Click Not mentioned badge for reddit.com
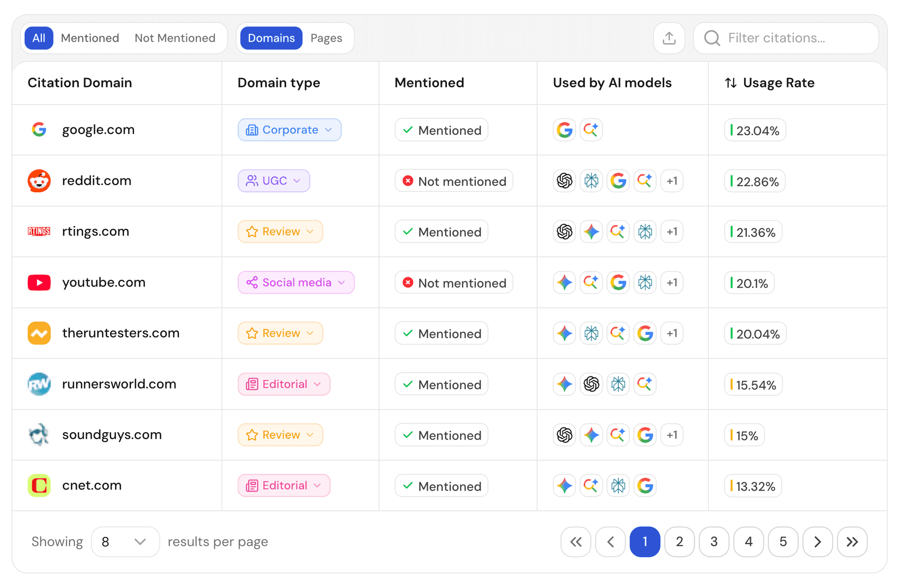 pos(454,181)
